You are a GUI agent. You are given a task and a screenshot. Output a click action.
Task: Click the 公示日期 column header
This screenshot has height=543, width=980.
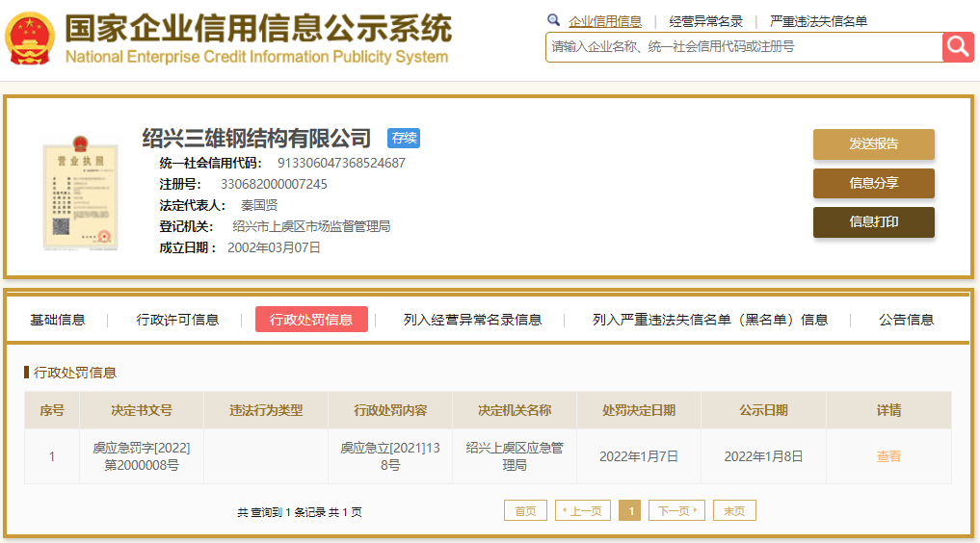[763, 411]
